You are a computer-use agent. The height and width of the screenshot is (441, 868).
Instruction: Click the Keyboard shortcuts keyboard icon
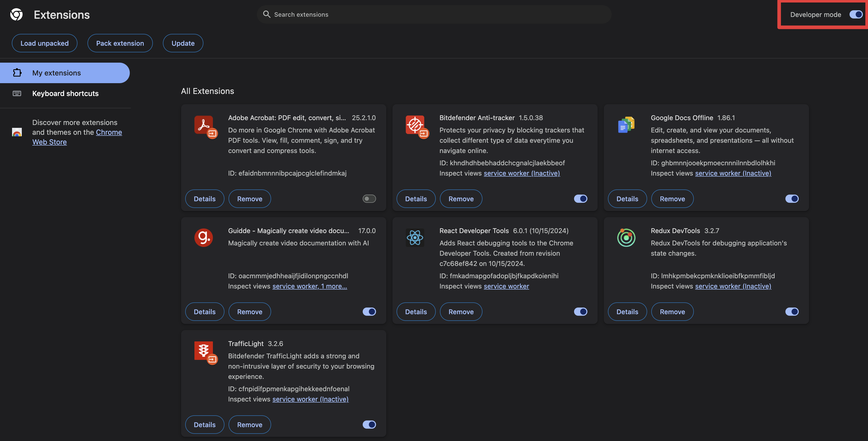17,93
